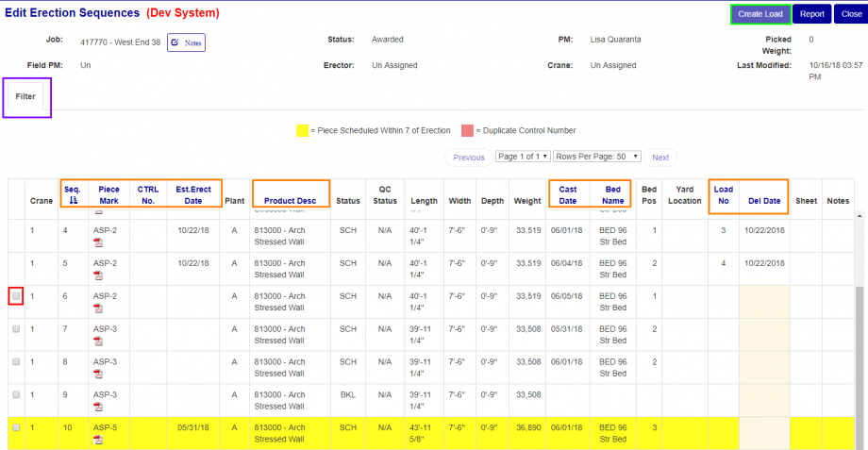
Task: Click the Close button
Action: (x=851, y=14)
